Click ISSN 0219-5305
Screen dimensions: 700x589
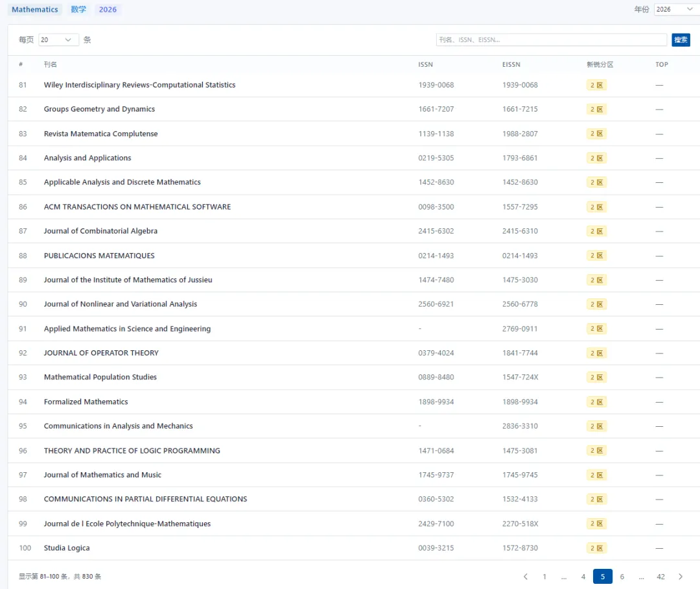[436, 158]
